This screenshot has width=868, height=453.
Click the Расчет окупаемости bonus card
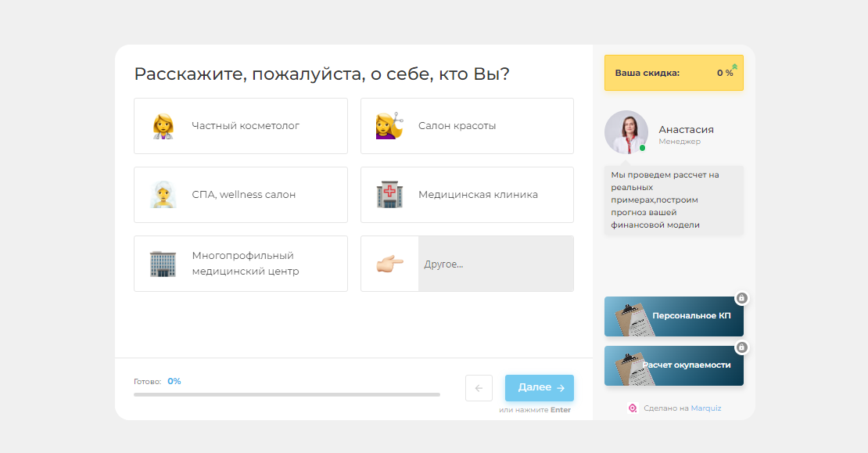click(674, 365)
